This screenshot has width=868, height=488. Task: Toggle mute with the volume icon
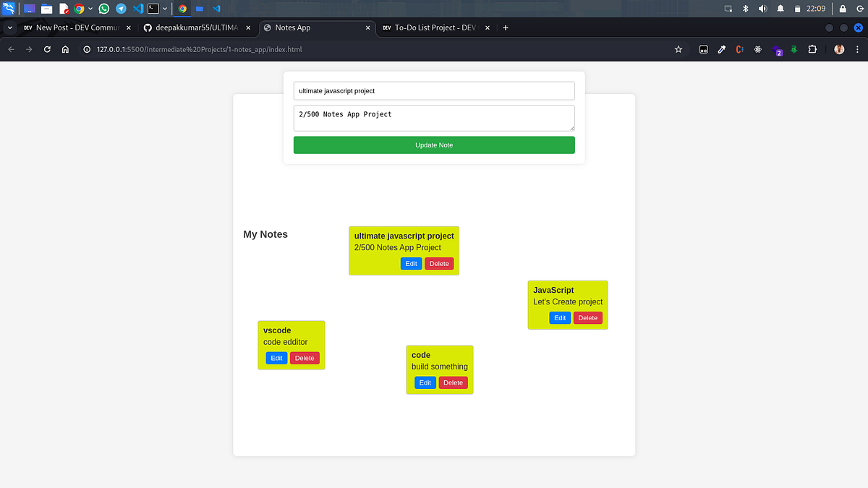(762, 9)
